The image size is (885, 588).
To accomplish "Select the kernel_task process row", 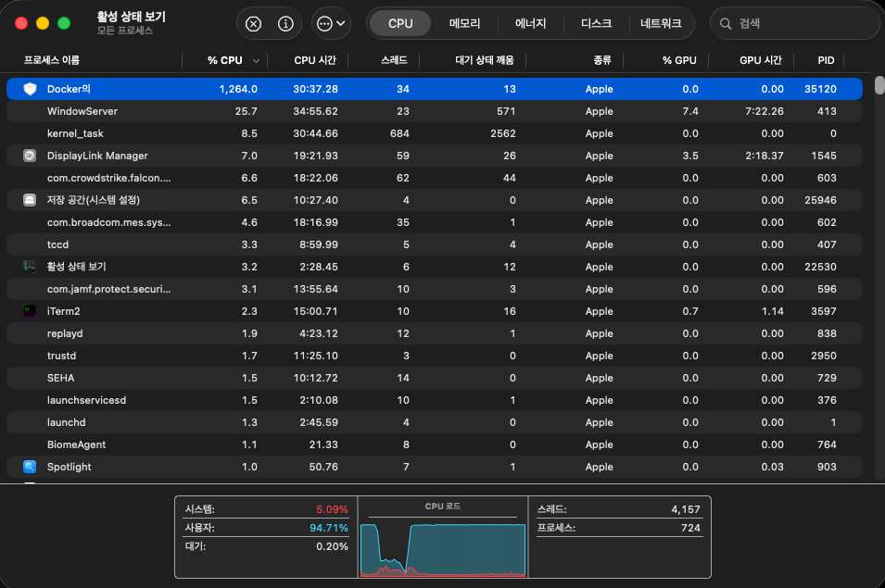I will (x=434, y=133).
